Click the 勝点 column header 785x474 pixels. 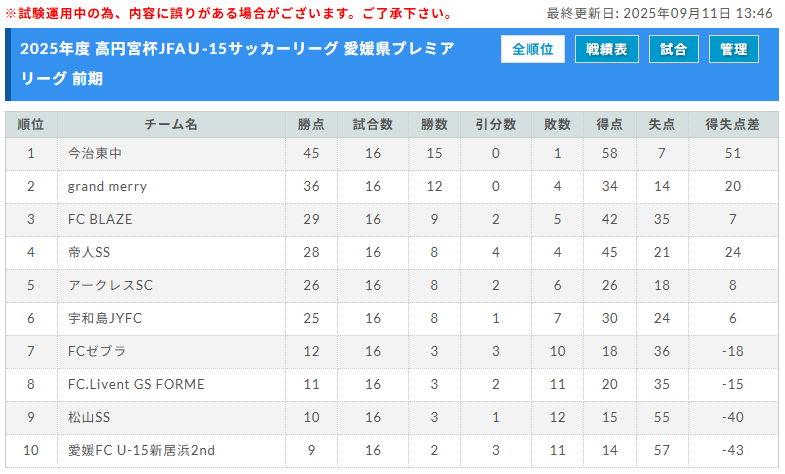(x=311, y=125)
